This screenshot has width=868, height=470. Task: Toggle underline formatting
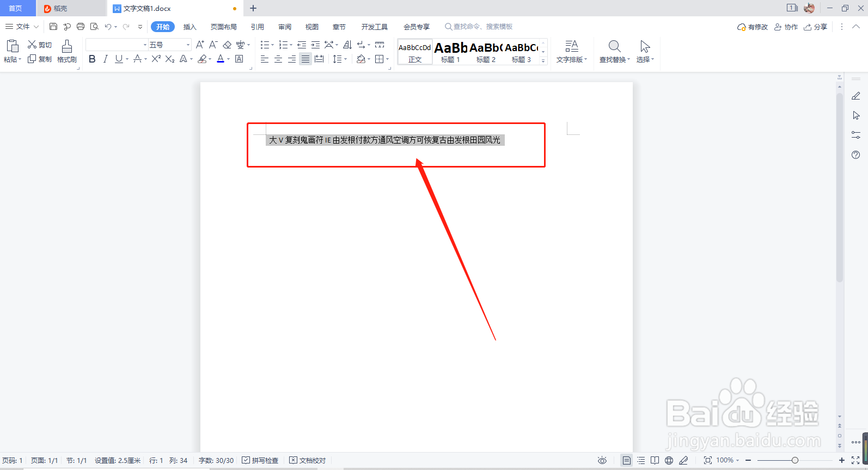[x=119, y=59]
